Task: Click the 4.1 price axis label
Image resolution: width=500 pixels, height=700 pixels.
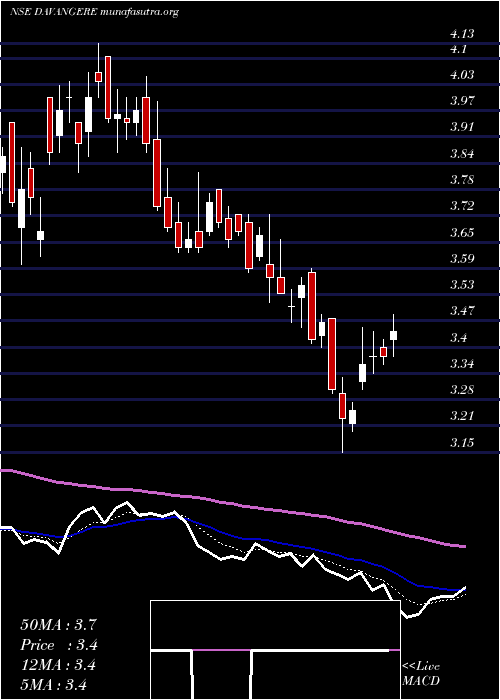Action: click(x=459, y=49)
